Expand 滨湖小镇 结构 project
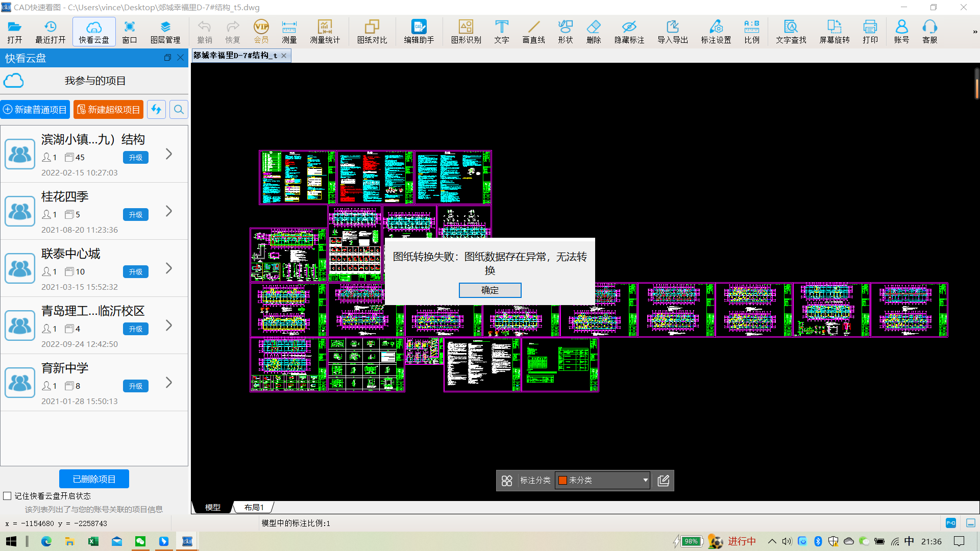980x551 pixels. (169, 154)
